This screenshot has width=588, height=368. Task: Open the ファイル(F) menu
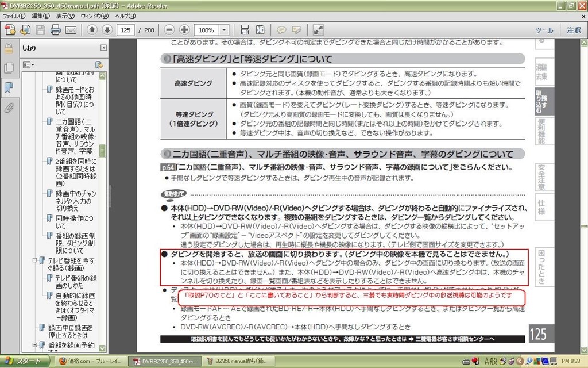tap(14, 16)
